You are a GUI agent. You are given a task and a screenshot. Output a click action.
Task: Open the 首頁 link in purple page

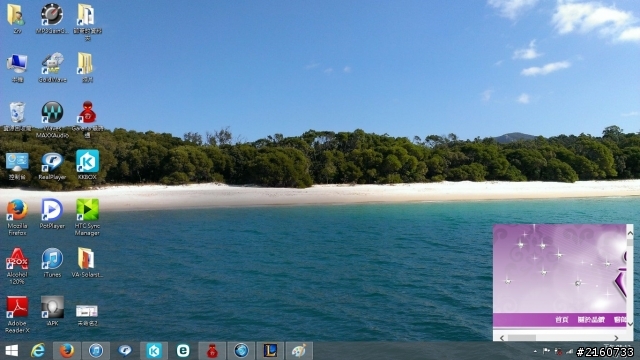click(x=562, y=320)
